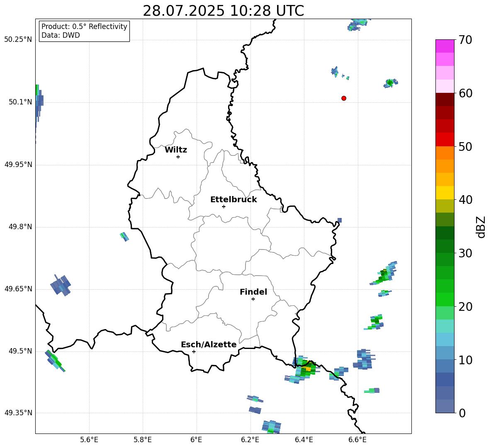The width and height of the screenshot is (491, 448).
Task: Click the magenta swatch at colorbar top
Action: click(445, 46)
